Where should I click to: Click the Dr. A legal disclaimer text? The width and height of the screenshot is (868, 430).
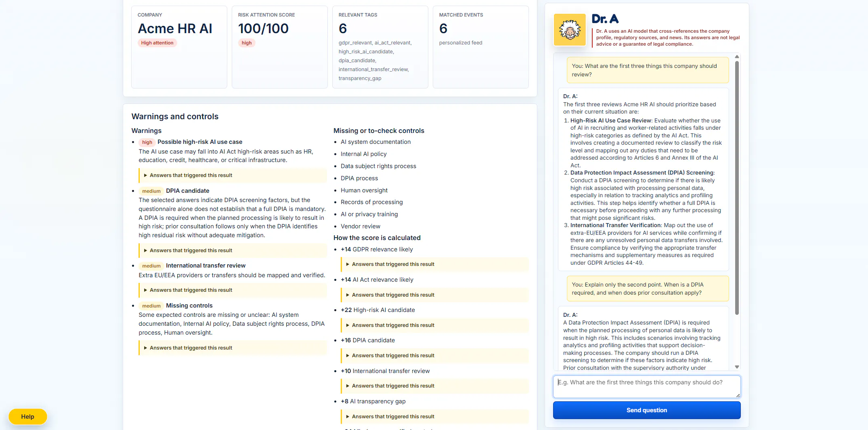click(668, 38)
